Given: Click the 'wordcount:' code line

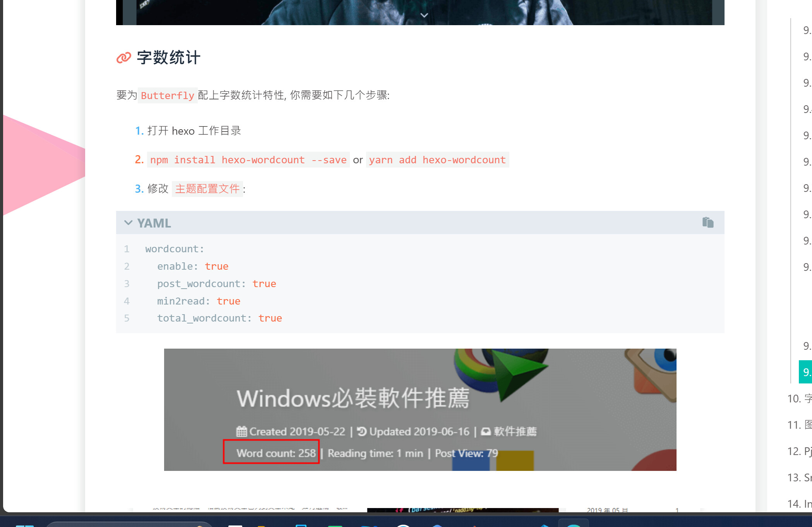Looking at the screenshot, I should (x=175, y=249).
